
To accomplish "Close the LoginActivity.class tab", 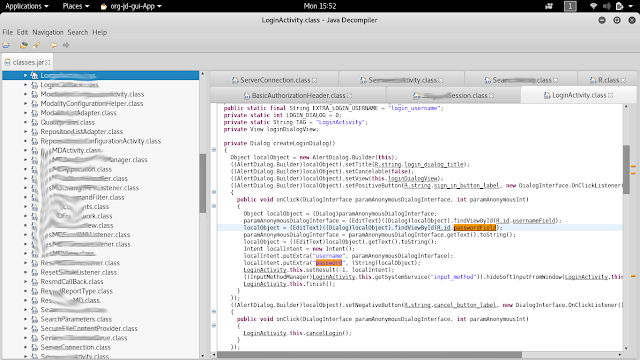I will 611,96.
